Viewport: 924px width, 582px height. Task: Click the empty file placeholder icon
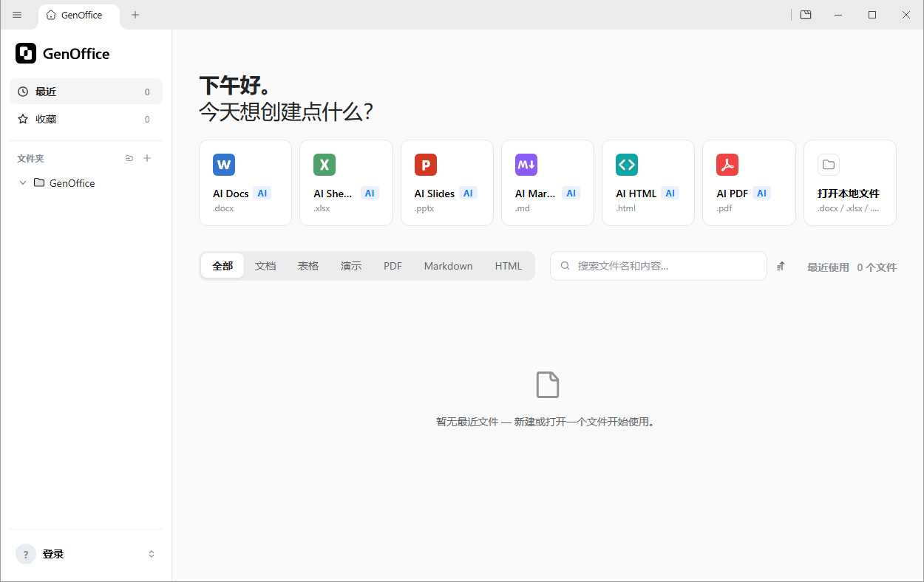548,385
